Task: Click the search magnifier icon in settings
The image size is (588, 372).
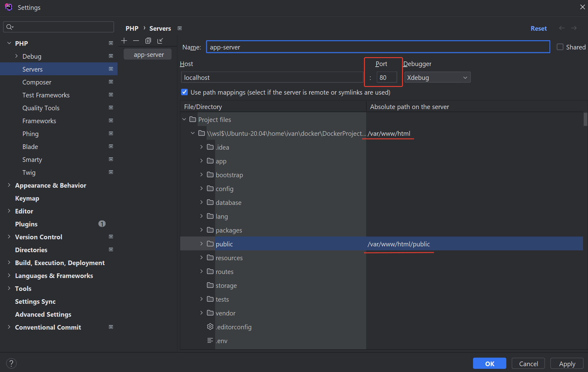Action: point(10,27)
